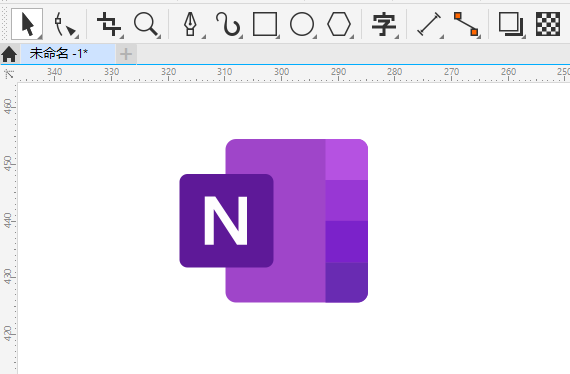Activate the Text 字 tool
The width and height of the screenshot is (570, 374).
pos(384,24)
